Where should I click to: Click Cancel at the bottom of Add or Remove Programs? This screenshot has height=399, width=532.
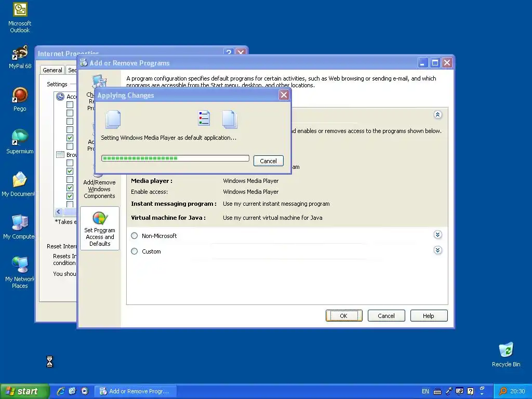click(386, 315)
